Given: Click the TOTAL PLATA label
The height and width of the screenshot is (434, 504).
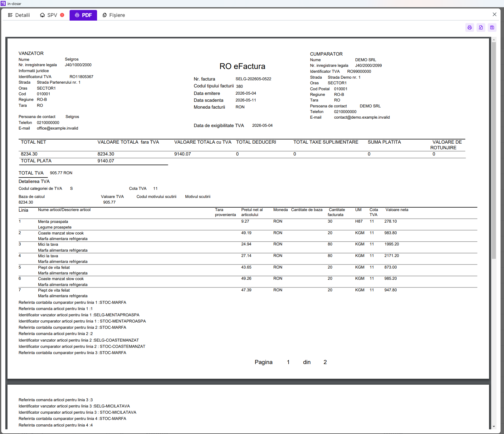Looking at the screenshot, I should pyautogui.click(x=36, y=161).
